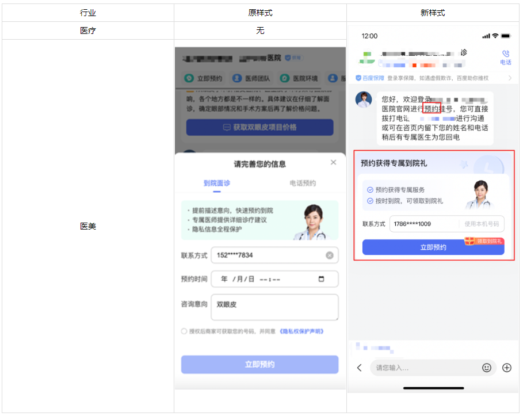
Task: Clear the phone number with the X icon
Action: point(330,255)
